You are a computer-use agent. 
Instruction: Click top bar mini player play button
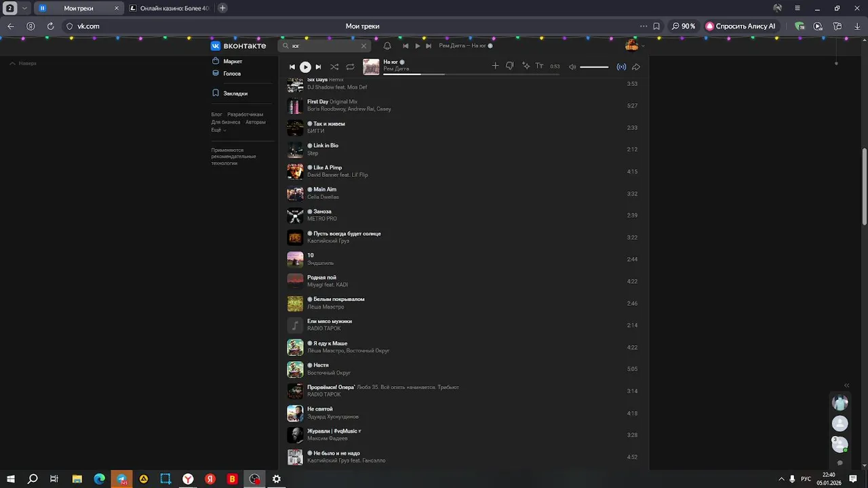(x=417, y=46)
